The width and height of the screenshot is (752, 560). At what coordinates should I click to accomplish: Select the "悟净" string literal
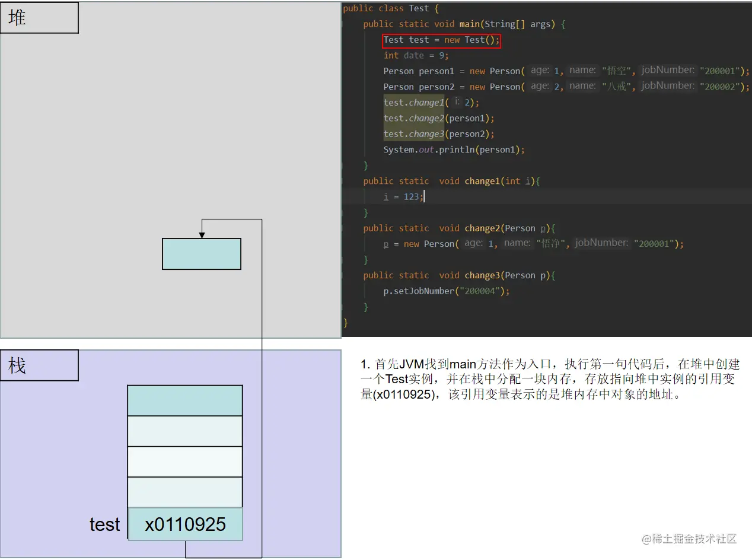click(552, 243)
